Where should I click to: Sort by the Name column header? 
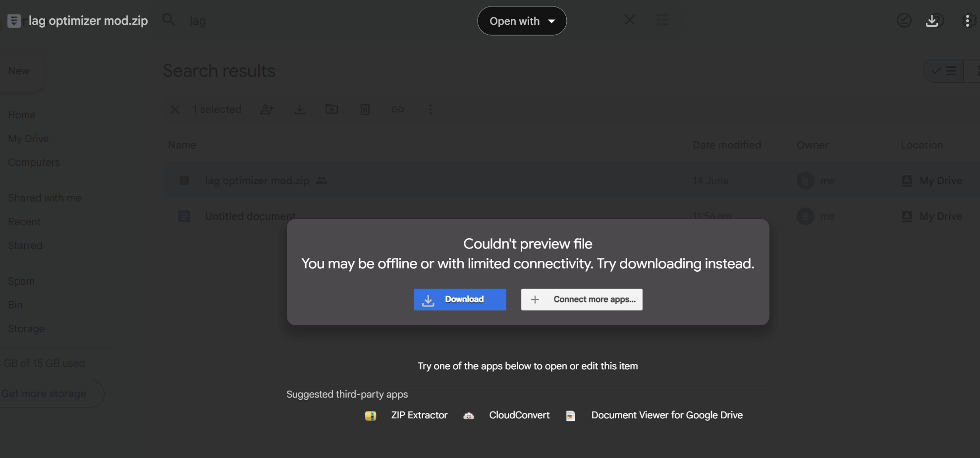point(182,145)
